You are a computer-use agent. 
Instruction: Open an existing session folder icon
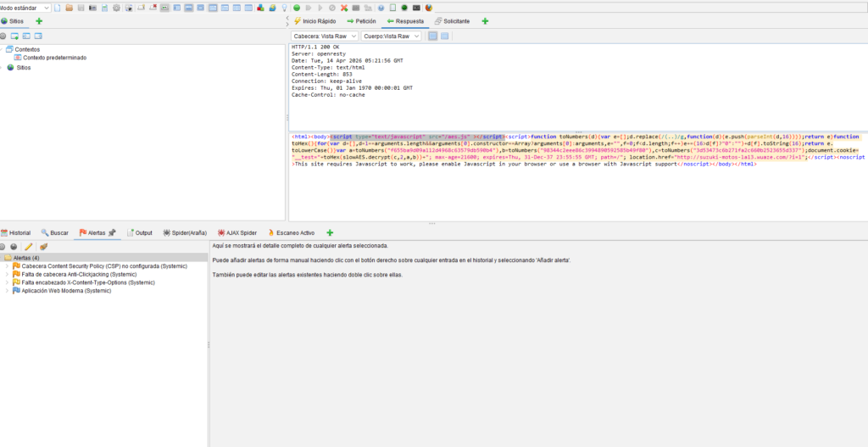click(70, 8)
